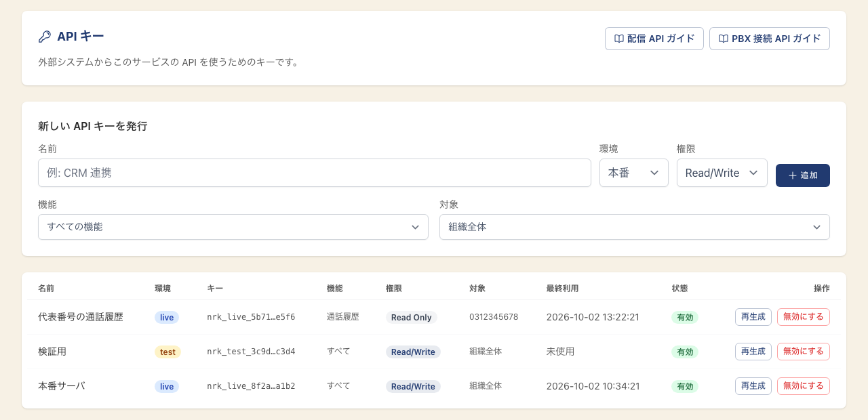The image size is (868, 420).
Task: Disable the 代表番号の通話履歴 key via 無効にする
Action: 804,317
